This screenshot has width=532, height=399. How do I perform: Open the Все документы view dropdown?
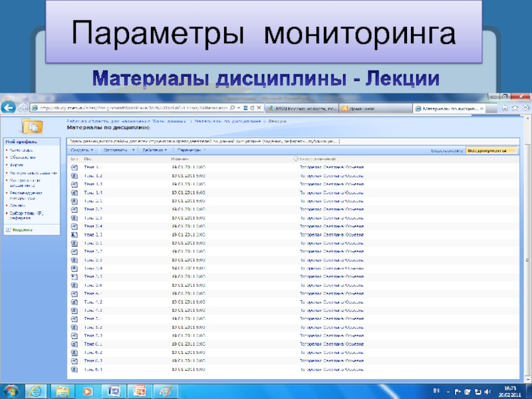tap(491, 151)
